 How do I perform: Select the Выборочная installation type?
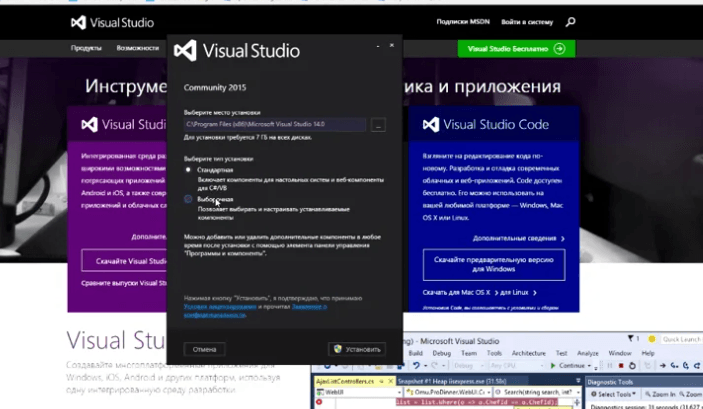tap(188, 199)
